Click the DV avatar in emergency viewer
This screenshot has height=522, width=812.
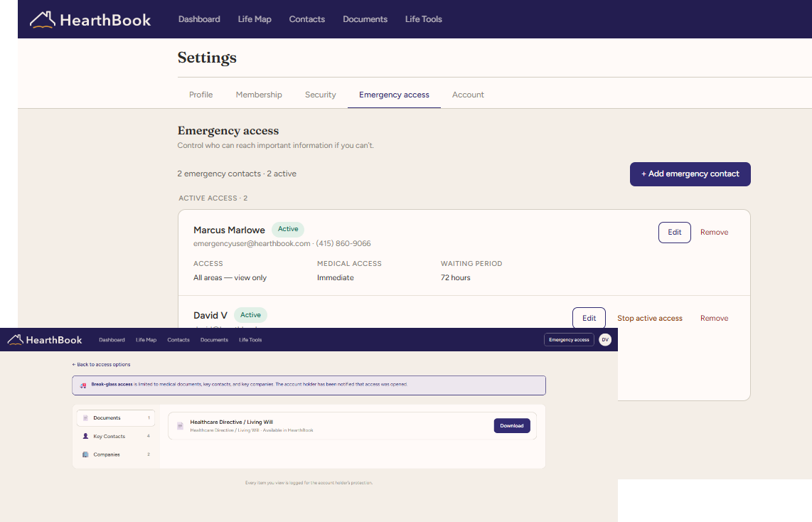[605, 340]
